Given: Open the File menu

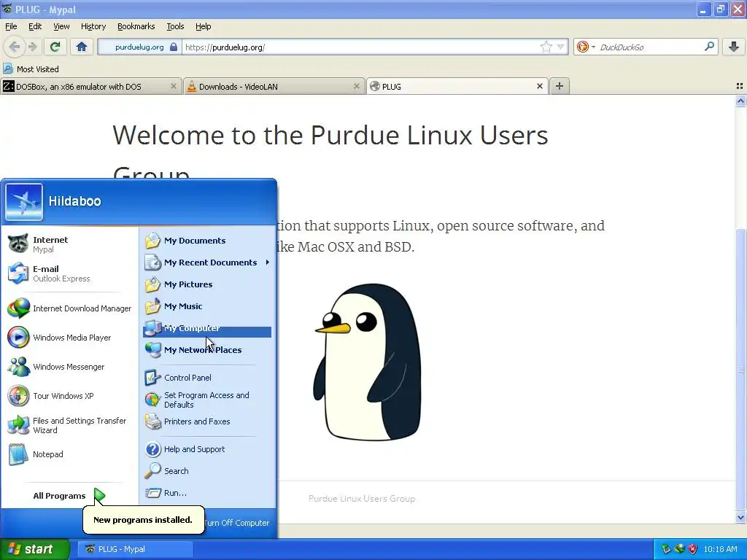Looking at the screenshot, I should pyautogui.click(x=11, y=26).
